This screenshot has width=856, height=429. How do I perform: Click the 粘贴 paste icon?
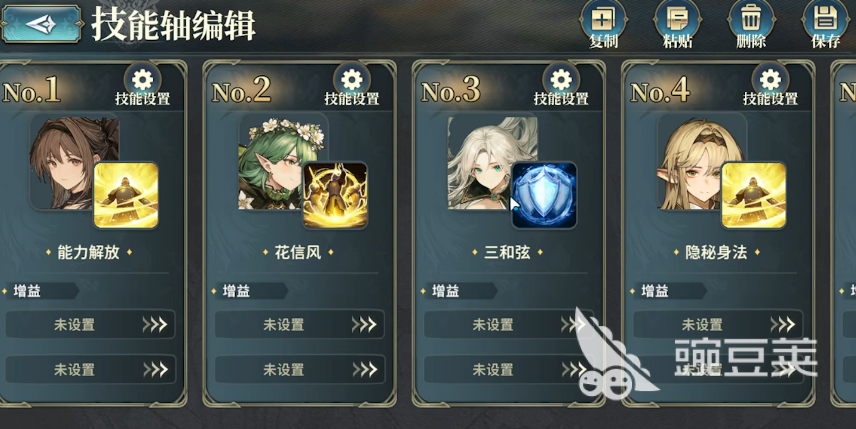677,25
